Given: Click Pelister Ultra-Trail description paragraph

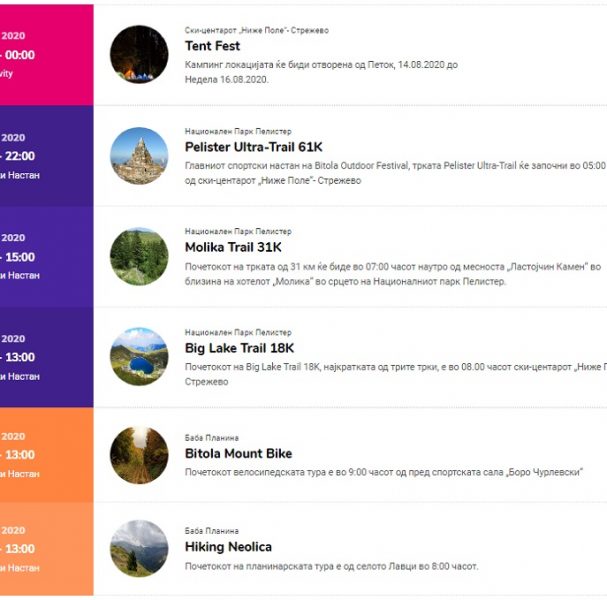Looking at the screenshot, I should click(395, 173).
